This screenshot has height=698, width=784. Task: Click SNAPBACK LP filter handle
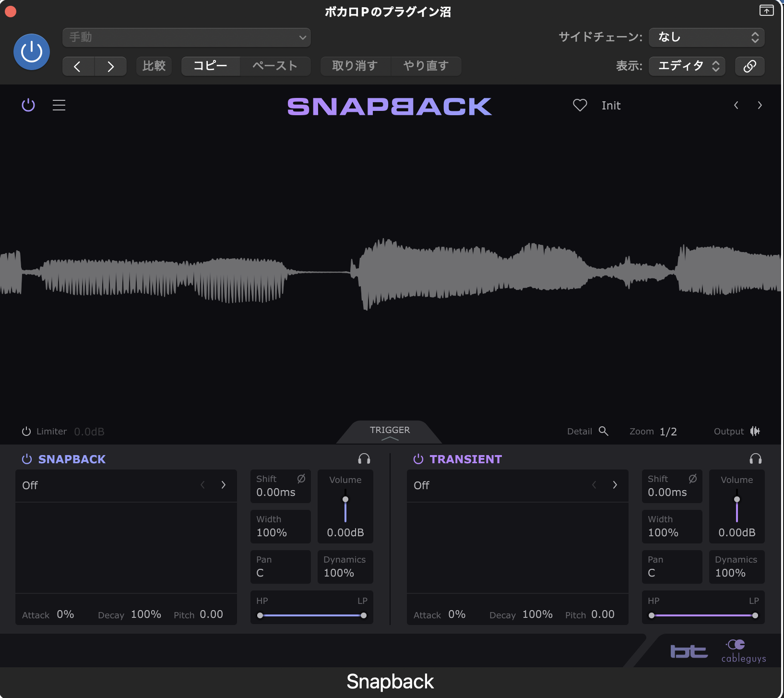[x=364, y=615]
